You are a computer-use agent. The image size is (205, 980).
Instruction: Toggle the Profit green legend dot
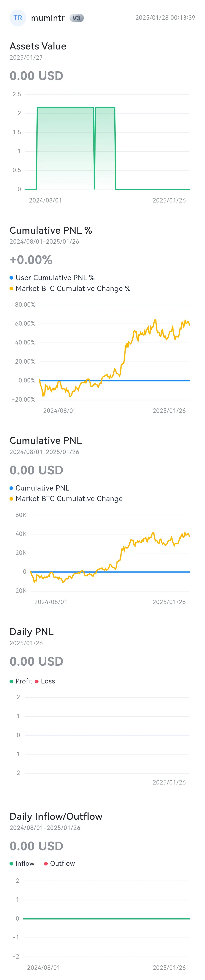point(11,681)
